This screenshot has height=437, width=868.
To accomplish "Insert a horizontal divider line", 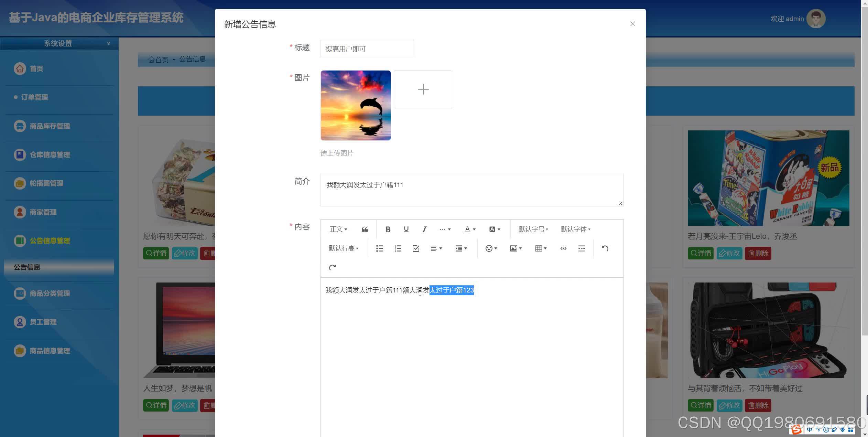I will [x=581, y=248].
